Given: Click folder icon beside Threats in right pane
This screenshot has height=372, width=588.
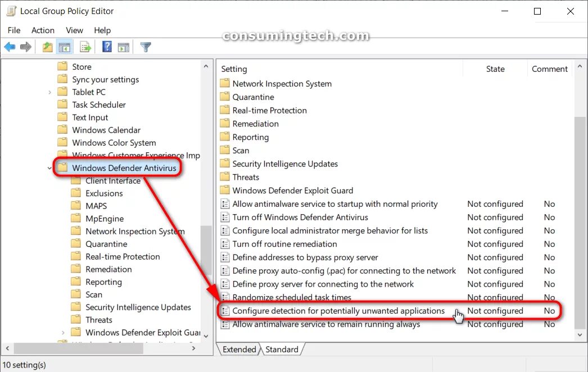Looking at the screenshot, I should [225, 176].
